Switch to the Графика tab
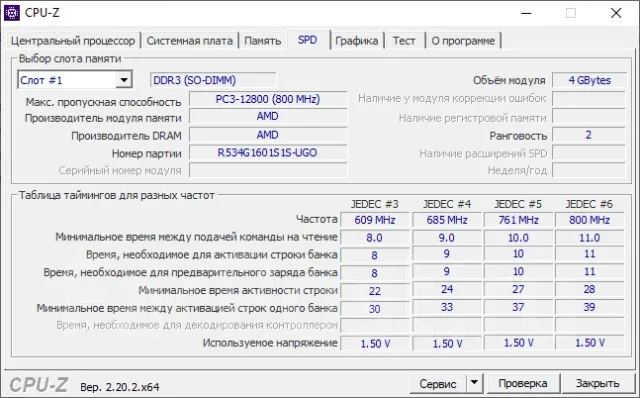The image size is (640, 398). tap(356, 41)
